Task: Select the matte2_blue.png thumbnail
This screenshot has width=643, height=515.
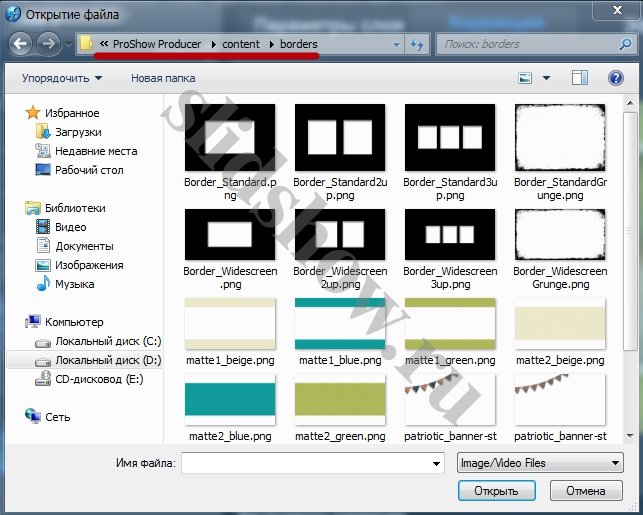Action: [230, 400]
